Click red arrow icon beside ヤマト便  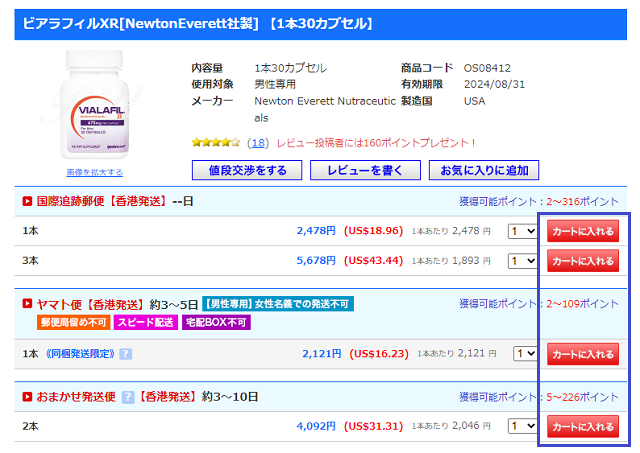[x=27, y=304]
